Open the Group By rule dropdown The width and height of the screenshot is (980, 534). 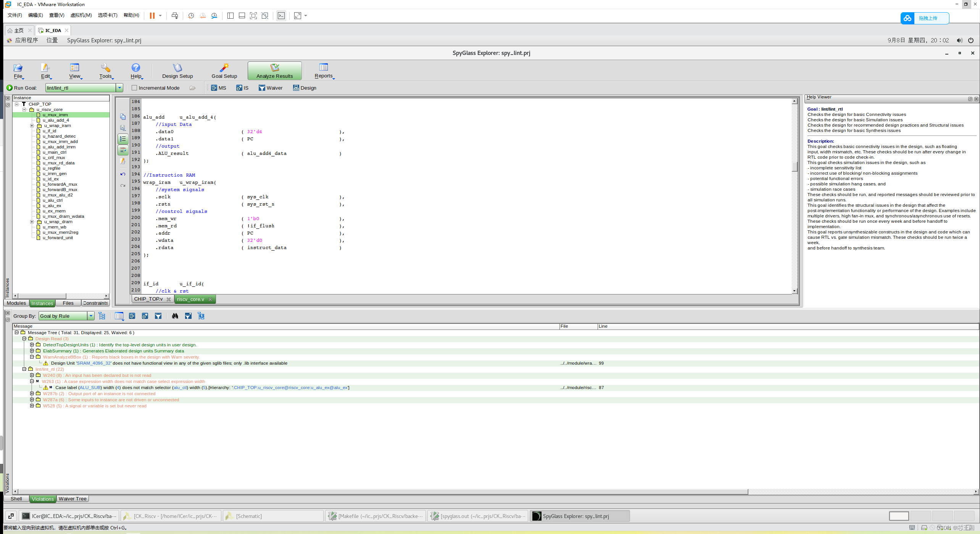(x=91, y=316)
